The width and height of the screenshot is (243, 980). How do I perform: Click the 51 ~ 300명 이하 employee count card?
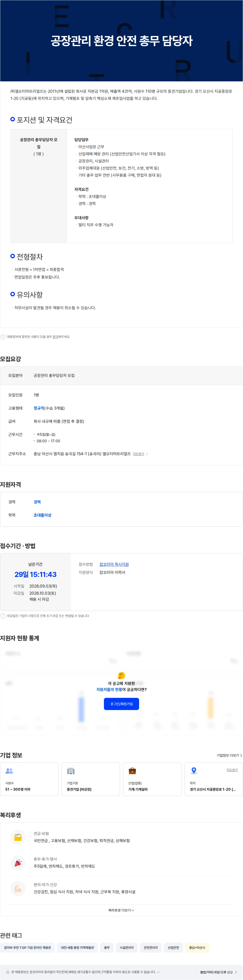(29, 779)
